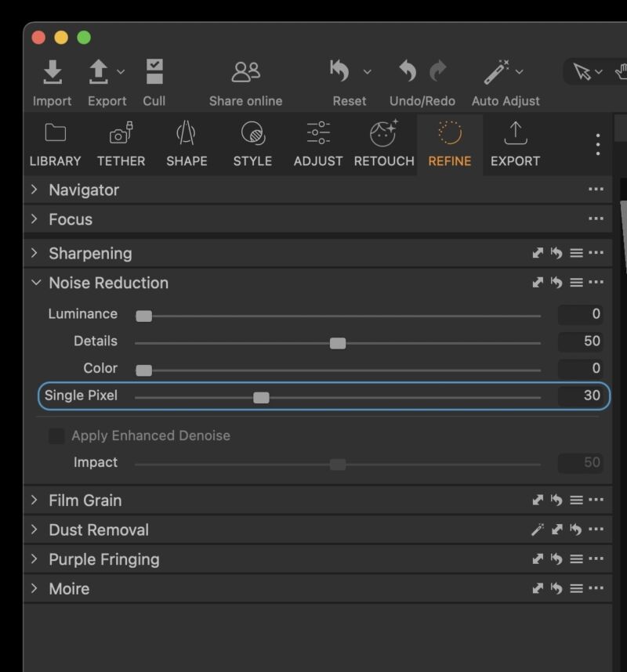
Task: Click the Single Pixel value field showing 30
Action: tap(580, 396)
